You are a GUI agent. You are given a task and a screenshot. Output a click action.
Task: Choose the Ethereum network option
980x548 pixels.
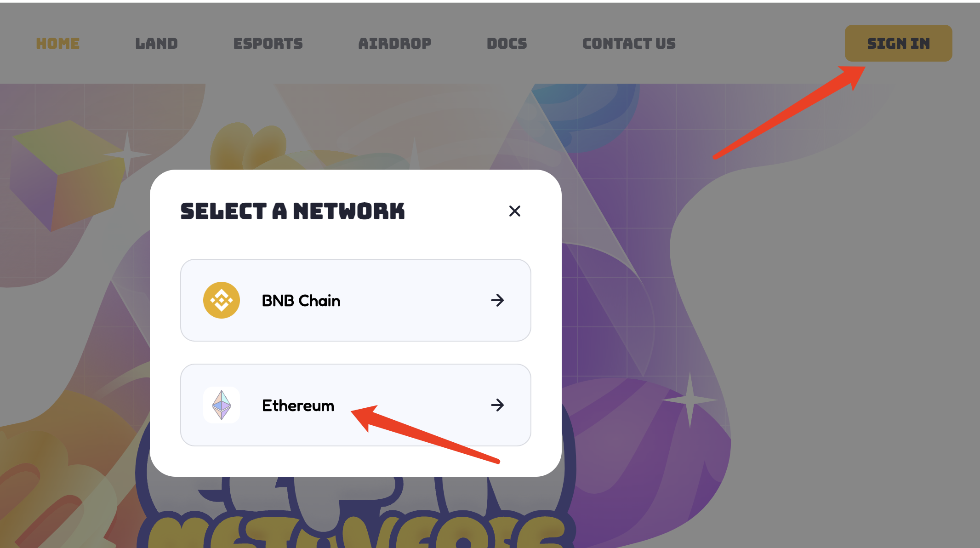click(356, 405)
